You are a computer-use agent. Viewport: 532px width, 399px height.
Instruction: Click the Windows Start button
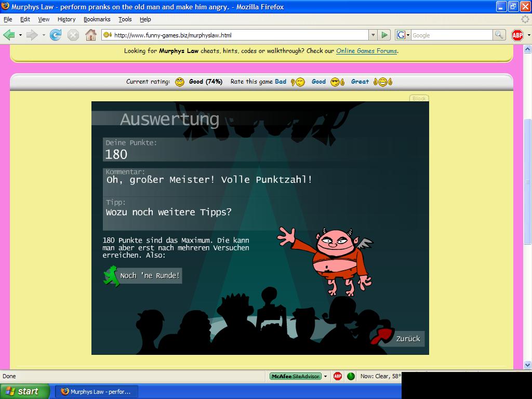pyautogui.click(x=24, y=391)
